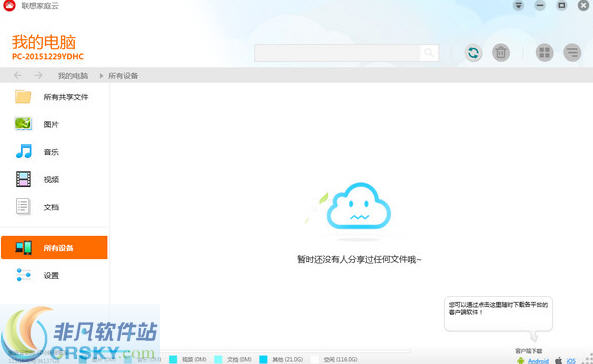Expand the breadcrumb arrow before 所有设备

pyautogui.click(x=101, y=76)
